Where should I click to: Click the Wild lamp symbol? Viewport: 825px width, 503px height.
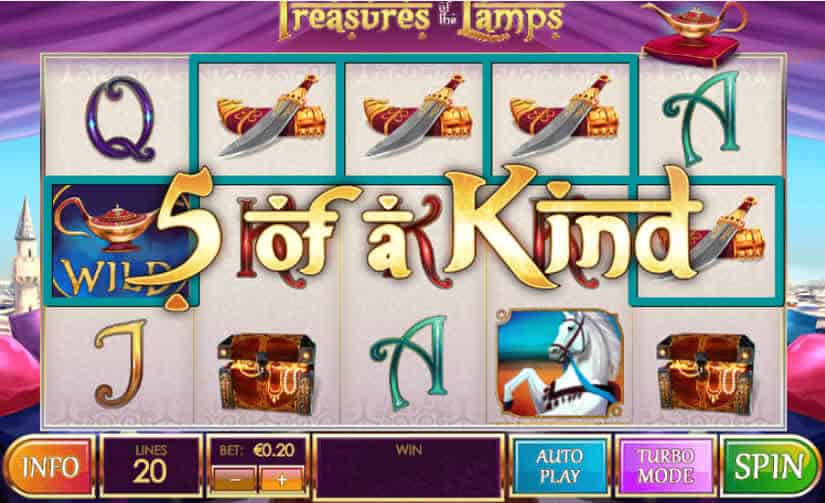(x=120, y=242)
